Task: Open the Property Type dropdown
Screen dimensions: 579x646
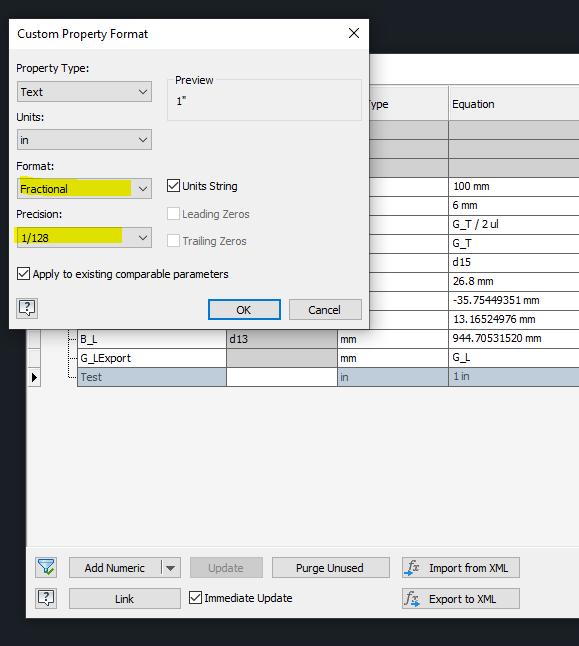Action: click(x=84, y=91)
